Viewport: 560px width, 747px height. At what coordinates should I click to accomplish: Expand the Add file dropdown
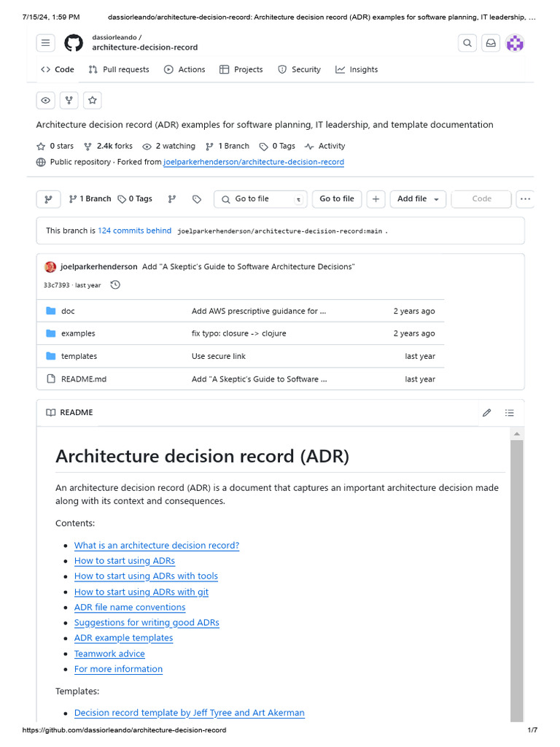(x=418, y=199)
